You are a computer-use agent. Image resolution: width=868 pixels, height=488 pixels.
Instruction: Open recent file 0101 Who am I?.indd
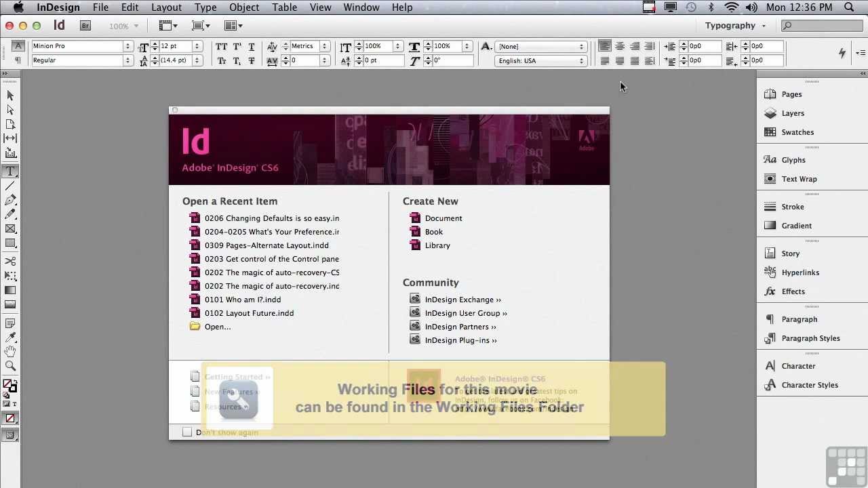[235, 300]
